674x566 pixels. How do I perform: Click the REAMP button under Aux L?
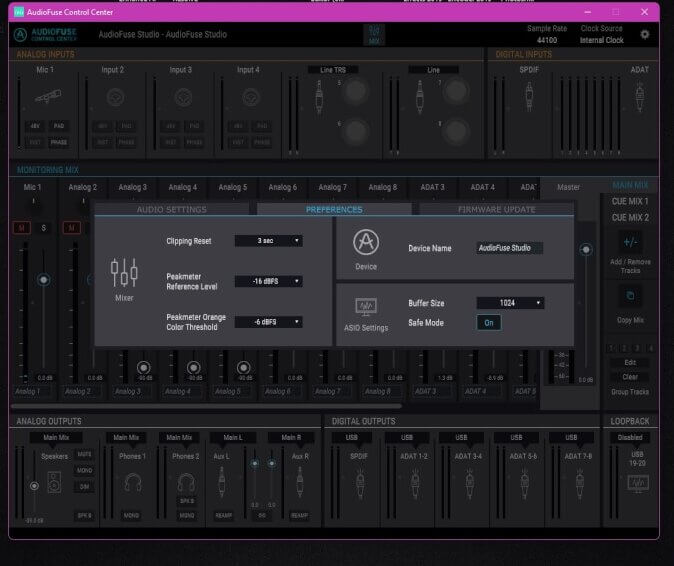224,515
